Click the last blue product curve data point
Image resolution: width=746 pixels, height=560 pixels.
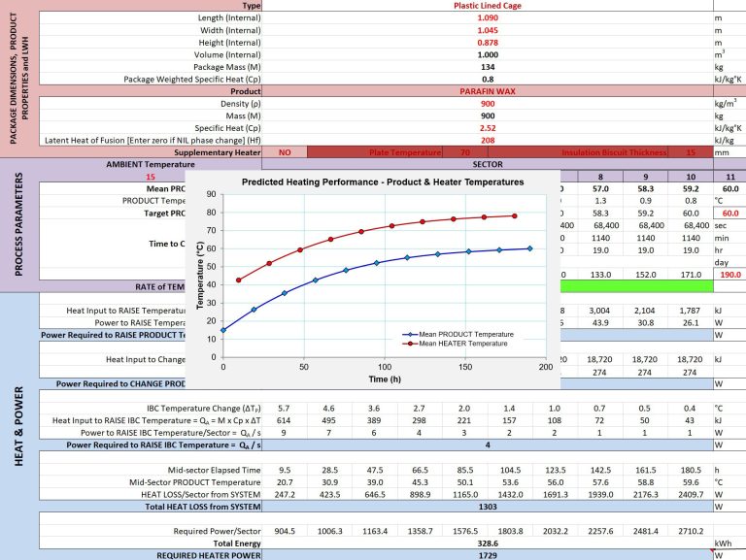click(x=530, y=248)
